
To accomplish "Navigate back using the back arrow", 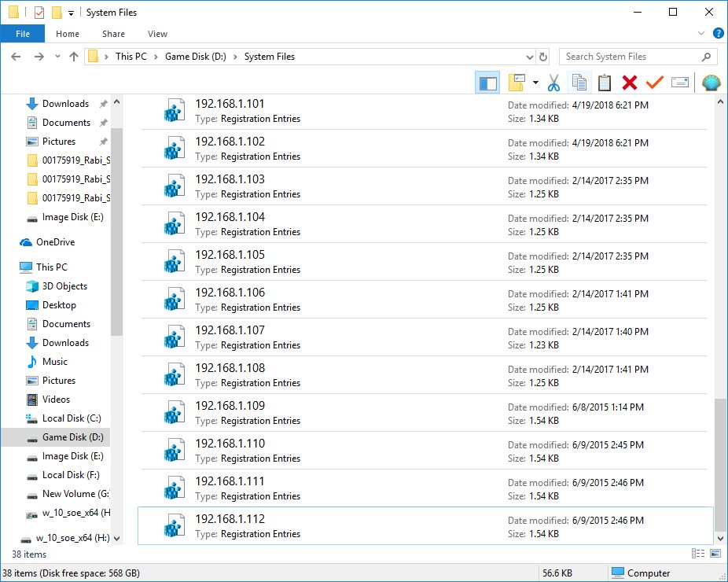I will (16, 57).
